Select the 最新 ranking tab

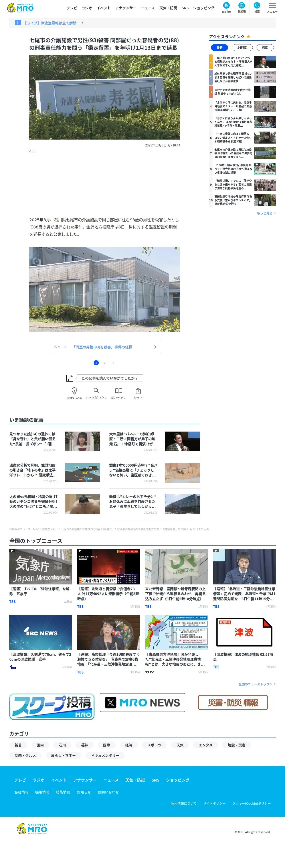[219, 48]
